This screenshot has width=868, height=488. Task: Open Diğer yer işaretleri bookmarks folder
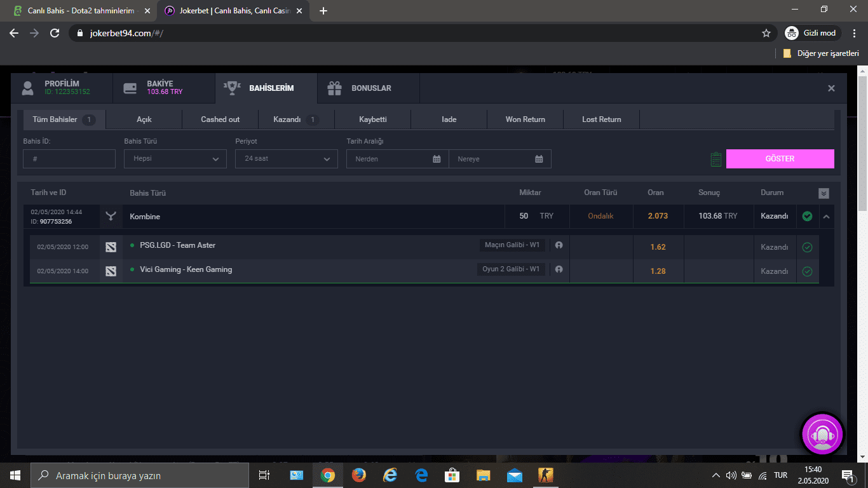[x=821, y=53]
